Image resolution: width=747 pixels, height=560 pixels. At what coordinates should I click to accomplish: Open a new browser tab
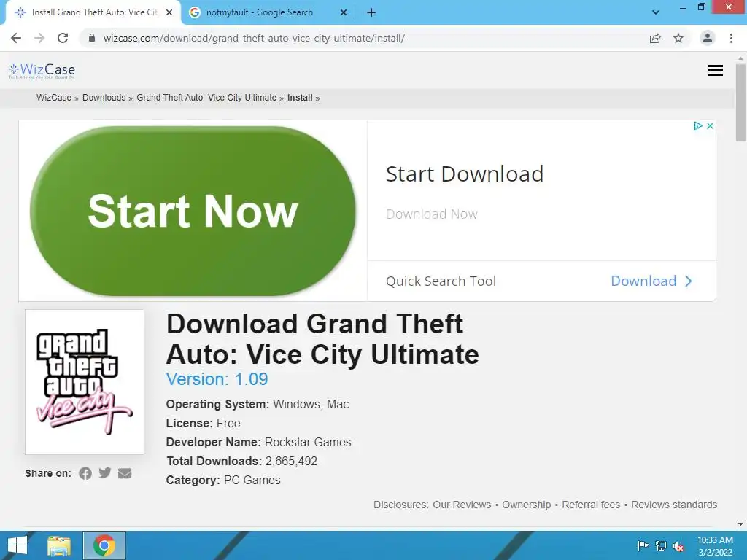[x=371, y=13]
